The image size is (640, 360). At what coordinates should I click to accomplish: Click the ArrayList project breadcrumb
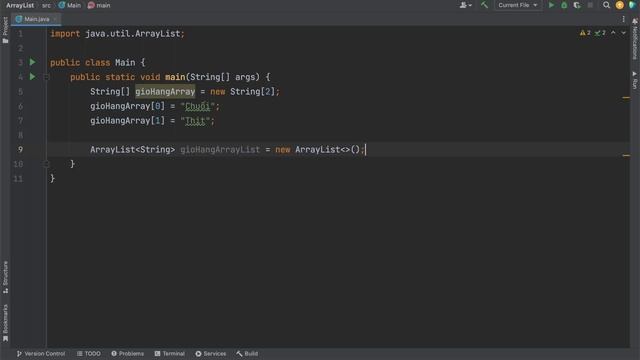click(20, 5)
